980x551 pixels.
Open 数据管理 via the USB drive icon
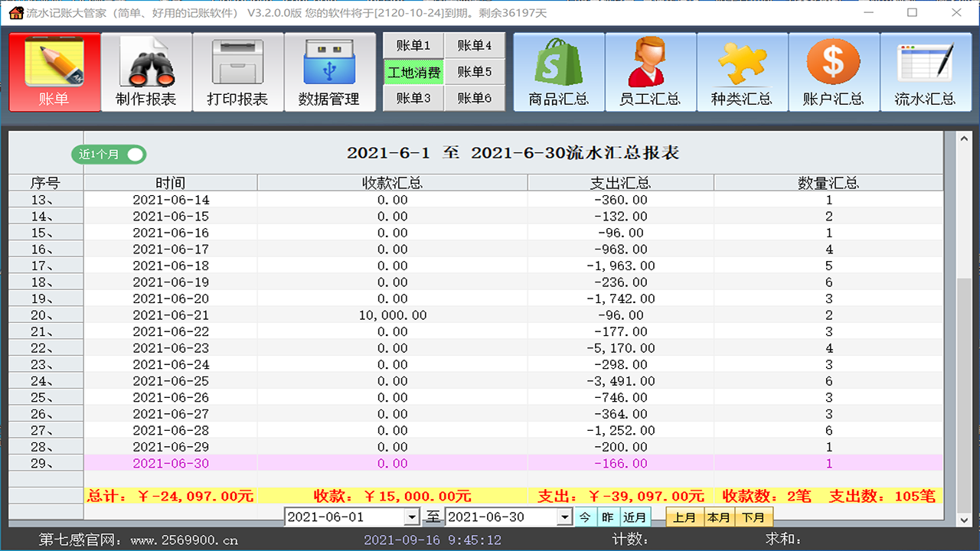329,71
